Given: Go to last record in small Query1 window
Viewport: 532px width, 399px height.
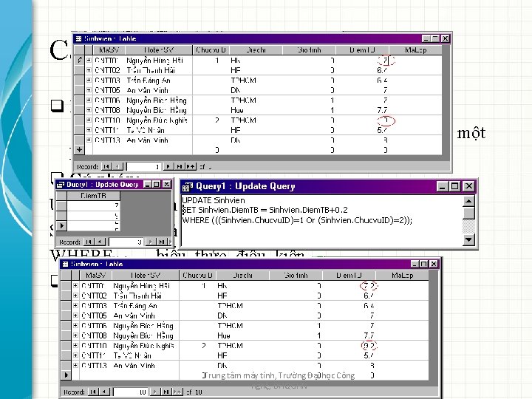Looking at the screenshot, I should [x=162, y=242].
